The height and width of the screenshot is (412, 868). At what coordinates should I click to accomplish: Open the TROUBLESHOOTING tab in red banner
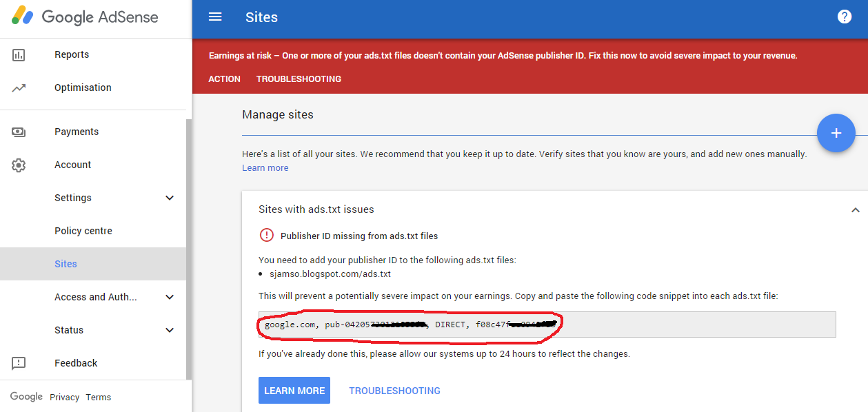tap(299, 79)
